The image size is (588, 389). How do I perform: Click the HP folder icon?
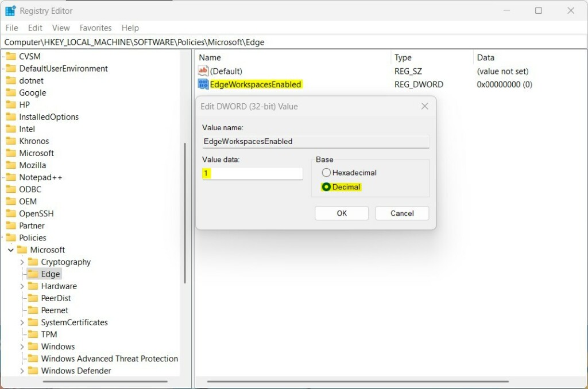(11, 104)
